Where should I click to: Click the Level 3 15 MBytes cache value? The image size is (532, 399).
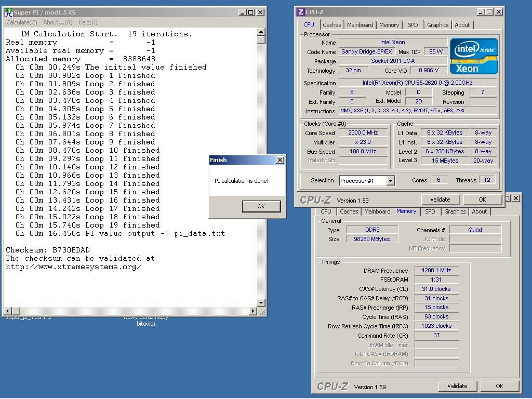pyautogui.click(x=445, y=161)
